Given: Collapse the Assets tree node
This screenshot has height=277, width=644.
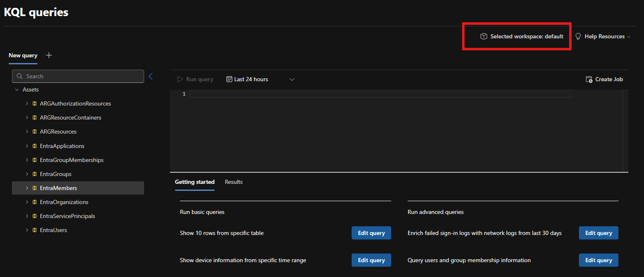Looking at the screenshot, I should (x=17, y=89).
